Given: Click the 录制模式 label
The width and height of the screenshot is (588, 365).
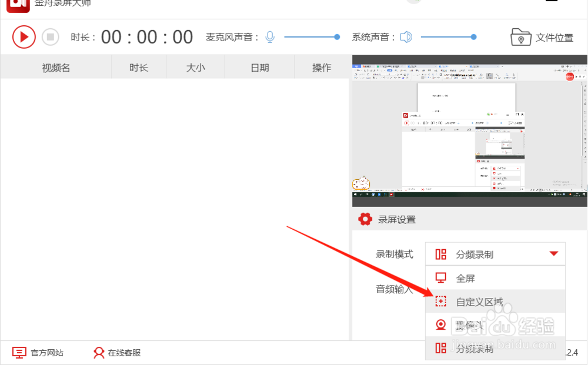Looking at the screenshot, I should [395, 254].
